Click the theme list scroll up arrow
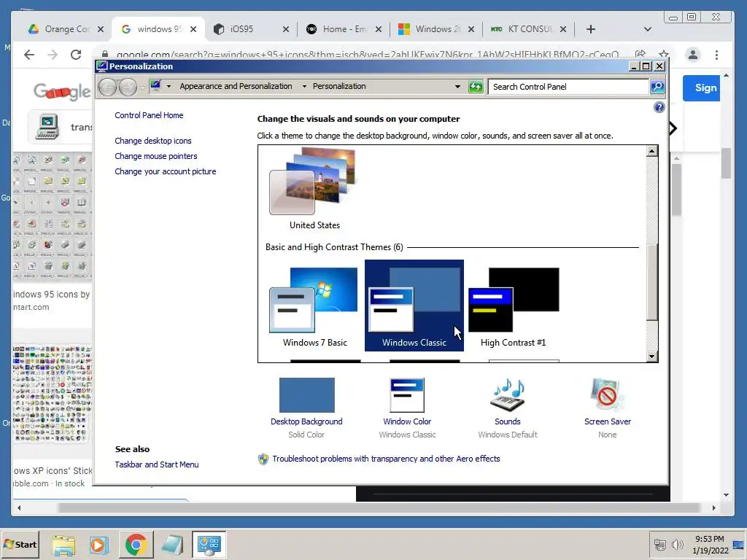 pos(652,152)
